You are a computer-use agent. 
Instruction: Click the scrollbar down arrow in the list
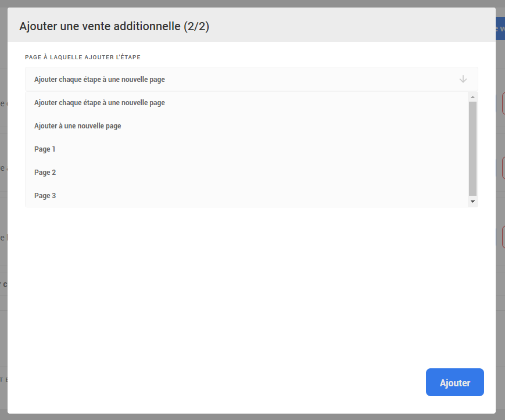pyautogui.click(x=472, y=202)
